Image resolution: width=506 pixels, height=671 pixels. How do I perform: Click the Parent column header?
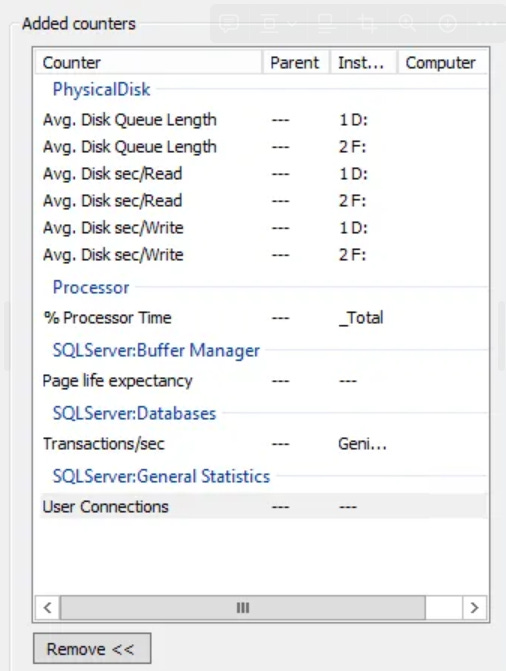pos(296,63)
